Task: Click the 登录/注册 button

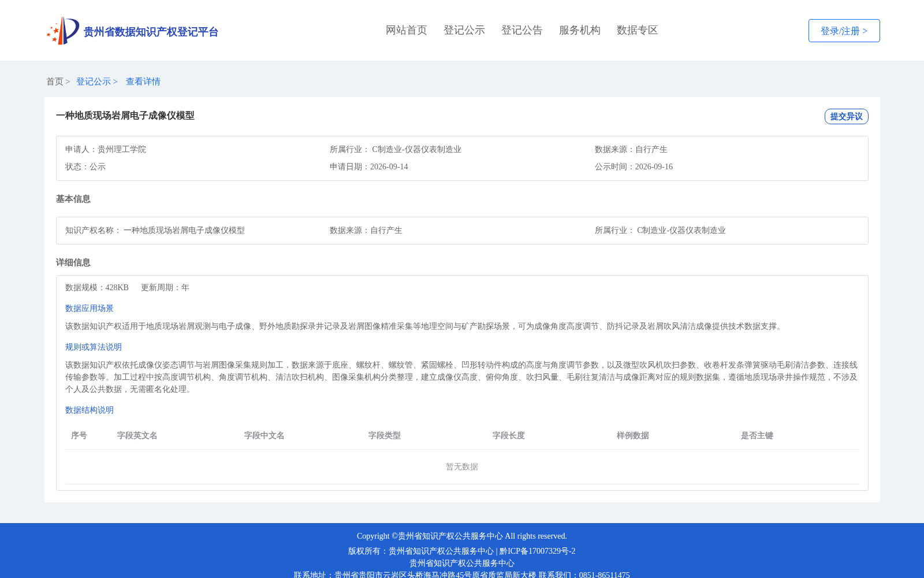Action: [844, 31]
